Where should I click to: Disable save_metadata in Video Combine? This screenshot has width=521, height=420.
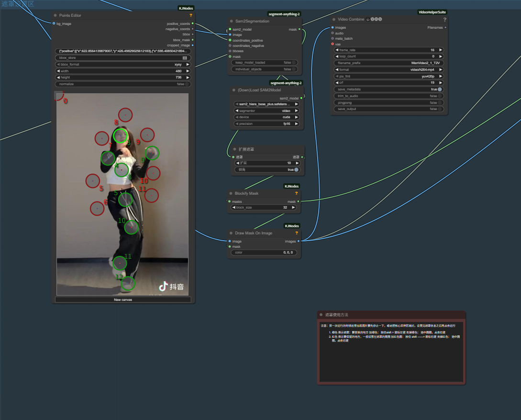click(440, 89)
